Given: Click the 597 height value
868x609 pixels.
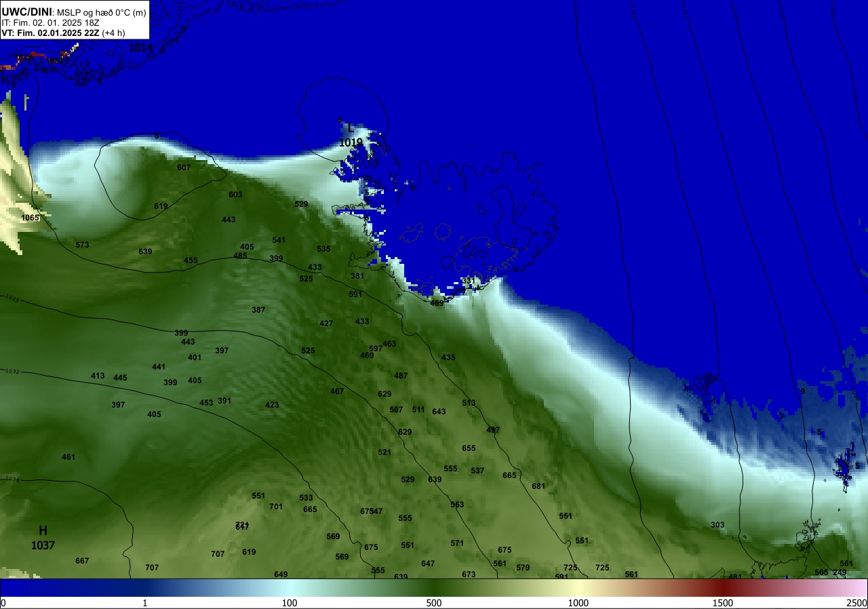Looking at the screenshot, I should click(376, 349).
